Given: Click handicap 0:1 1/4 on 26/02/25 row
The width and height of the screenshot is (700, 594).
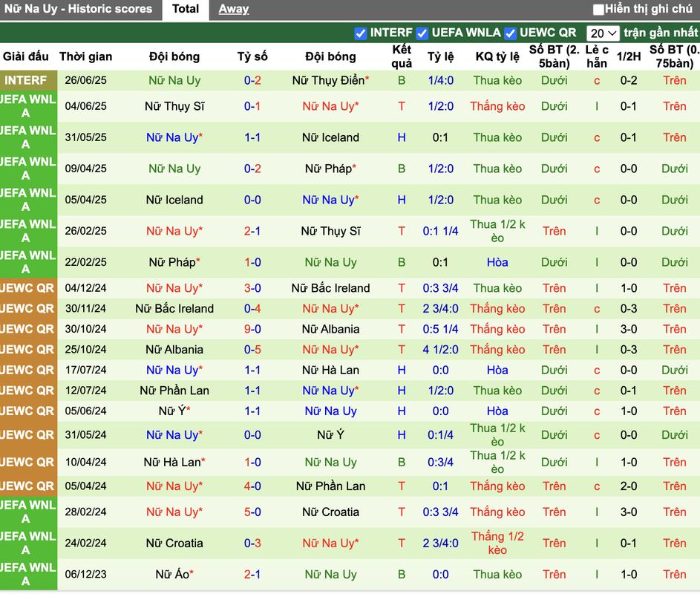Looking at the screenshot, I should tap(441, 232).
